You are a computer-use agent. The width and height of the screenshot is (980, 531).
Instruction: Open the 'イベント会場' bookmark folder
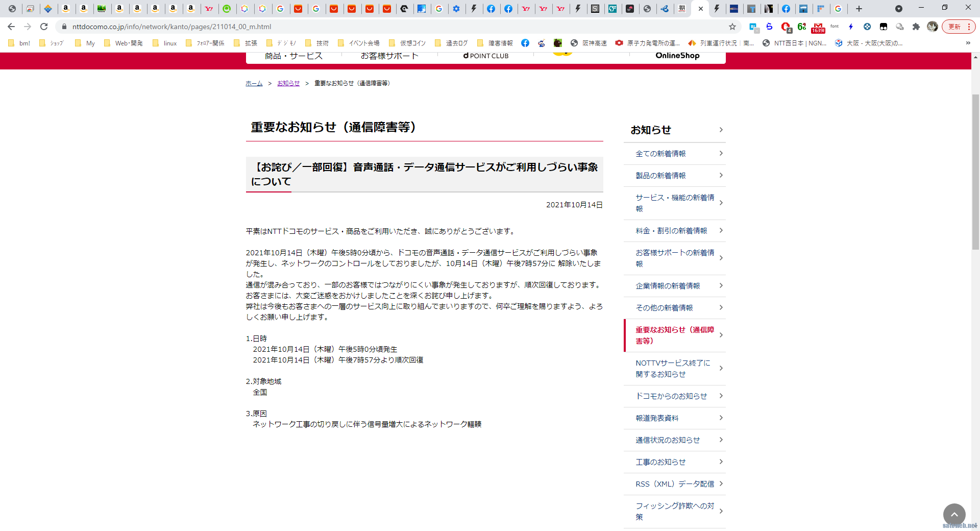click(358, 43)
